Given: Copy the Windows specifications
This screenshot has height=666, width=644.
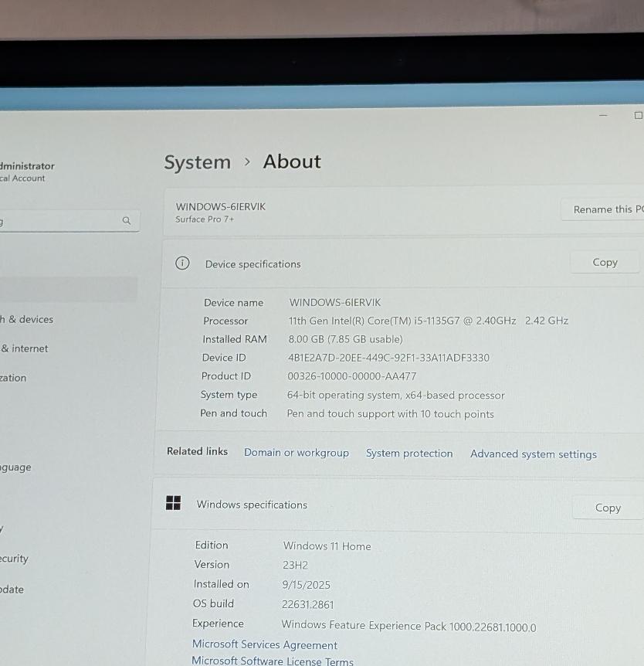Looking at the screenshot, I should point(607,508).
